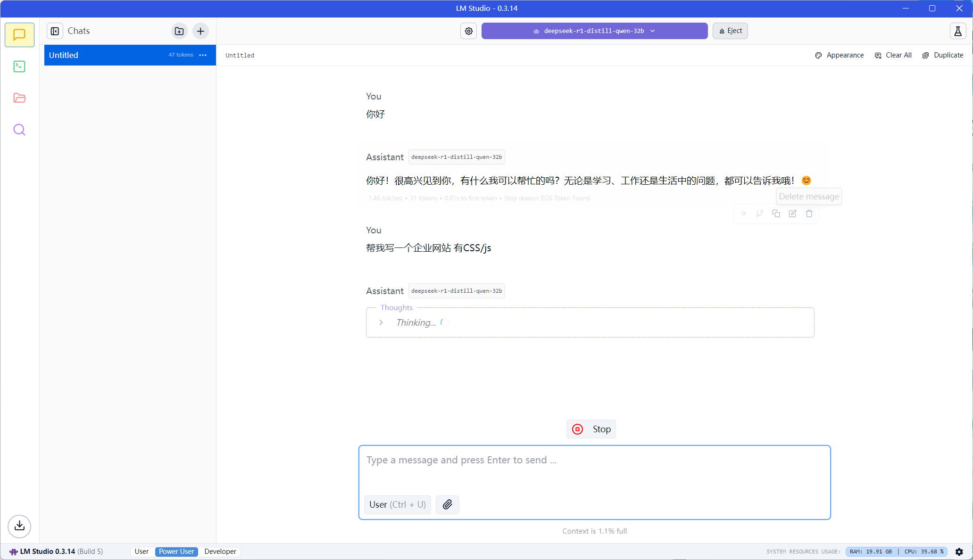Click the 'Context is 1.1% full' text
973x560 pixels.
coord(594,531)
